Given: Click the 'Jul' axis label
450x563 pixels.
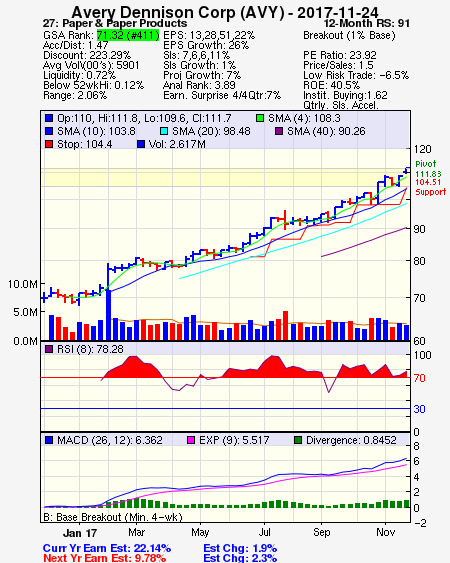Looking at the screenshot, I should click(265, 532).
